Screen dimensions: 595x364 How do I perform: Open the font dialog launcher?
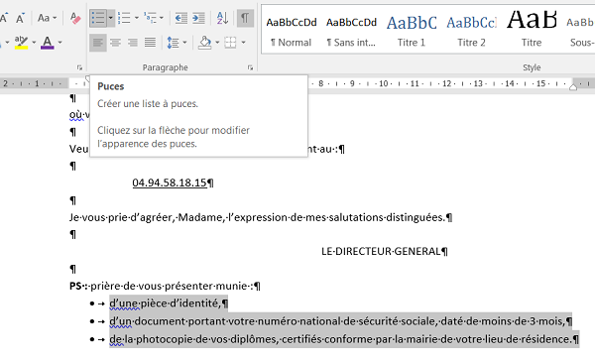[79, 67]
